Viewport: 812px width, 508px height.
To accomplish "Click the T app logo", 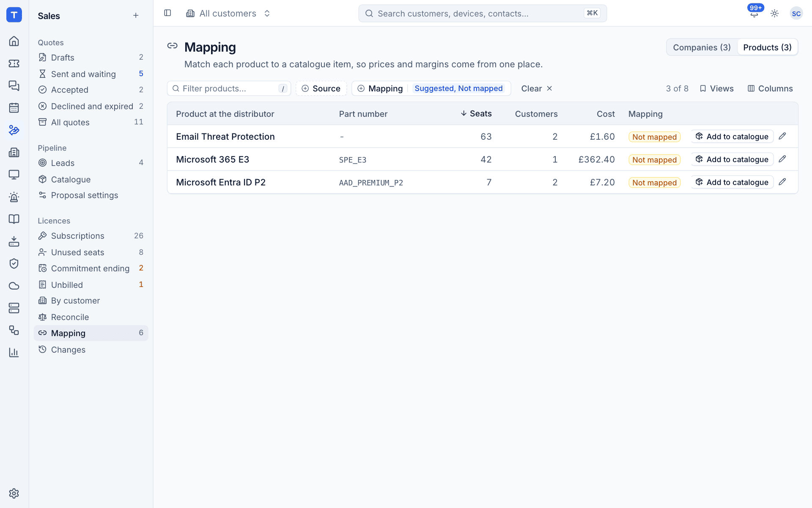I will [x=14, y=15].
